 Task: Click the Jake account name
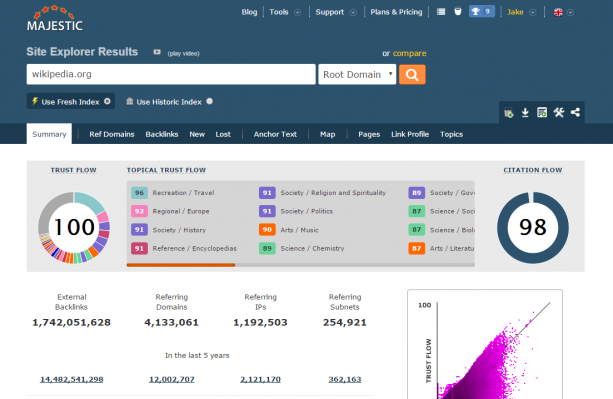coord(515,12)
